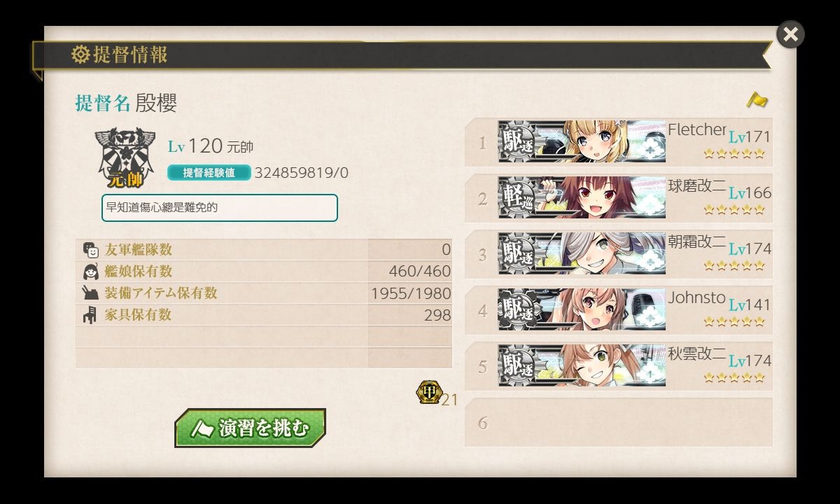Click the 甲 medal icon
The height and width of the screenshot is (504, 840).
[x=428, y=392]
